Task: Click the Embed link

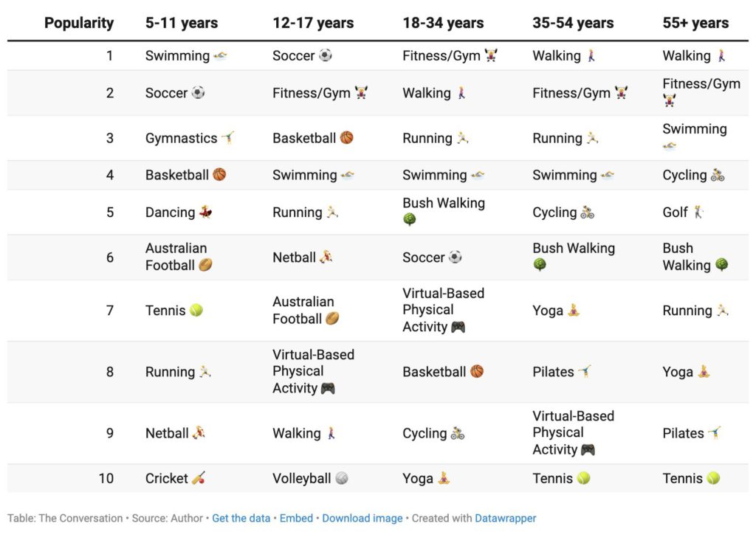Action: 296,518
